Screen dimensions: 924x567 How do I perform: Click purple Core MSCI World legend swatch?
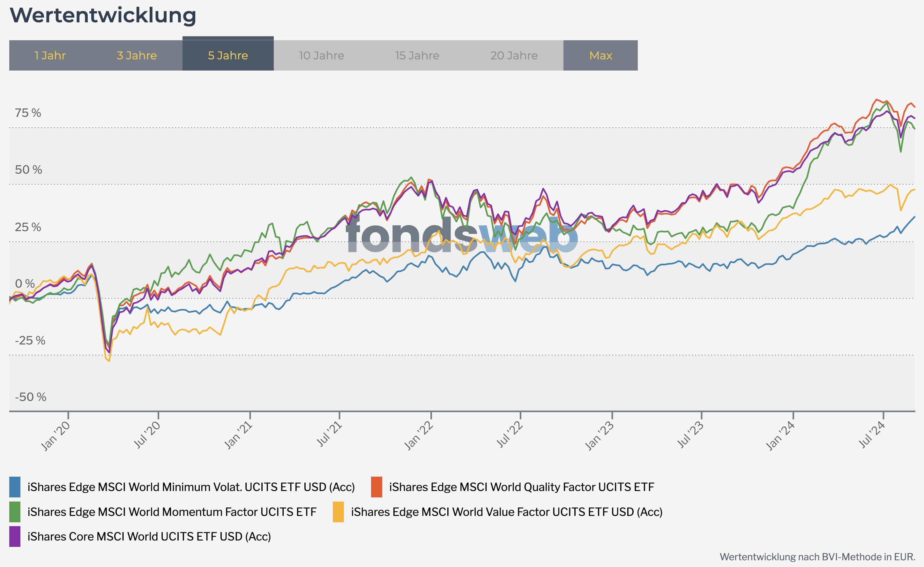pyautogui.click(x=15, y=536)
